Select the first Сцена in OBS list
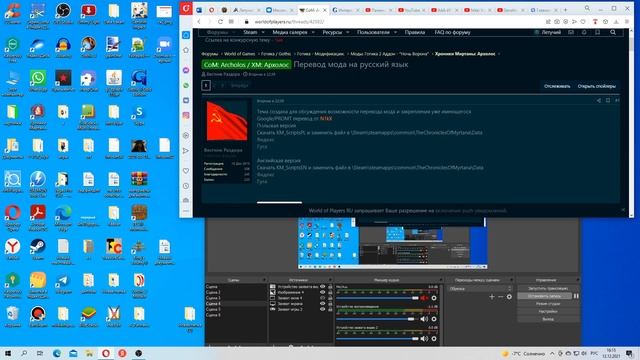Image resolution: width=640 pixels, height=360 pixels. click(236, 287)
